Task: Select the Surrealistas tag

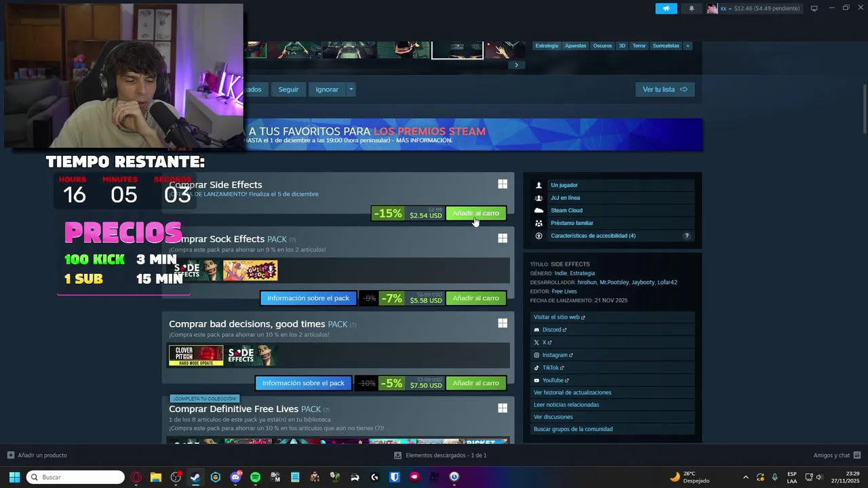Action: click(x=666, y=46)
